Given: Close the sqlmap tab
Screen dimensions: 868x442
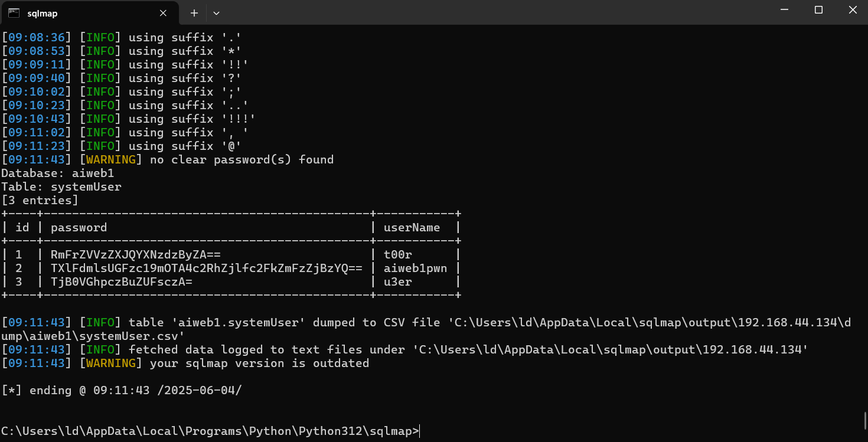Looking at the screenshot, I should (164, 13).
